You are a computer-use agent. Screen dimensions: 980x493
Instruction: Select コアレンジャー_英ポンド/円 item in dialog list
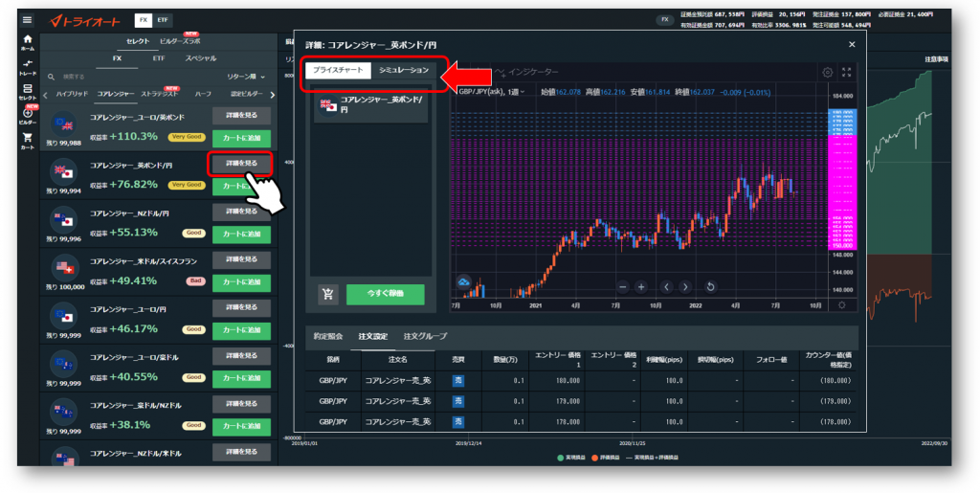click(370, 104)
